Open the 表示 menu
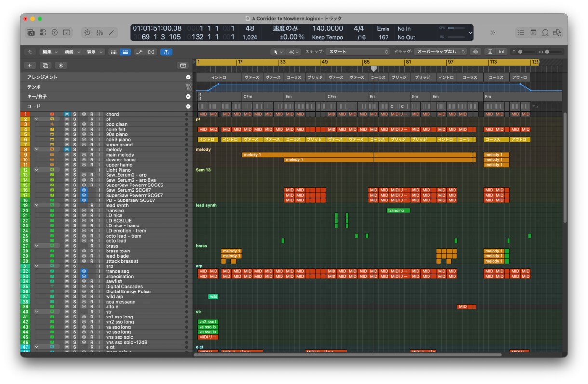588x384 pixels. pos(94,52)
